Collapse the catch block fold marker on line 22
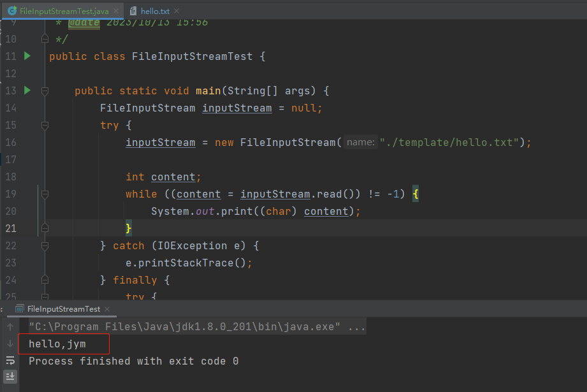This screenshot has width=587, height=392. click(45, 245)
